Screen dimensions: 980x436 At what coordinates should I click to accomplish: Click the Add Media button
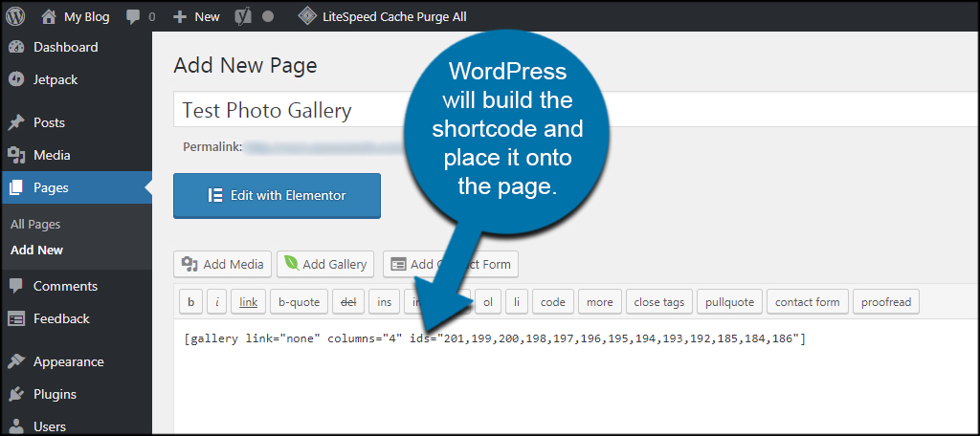point(222,264)
